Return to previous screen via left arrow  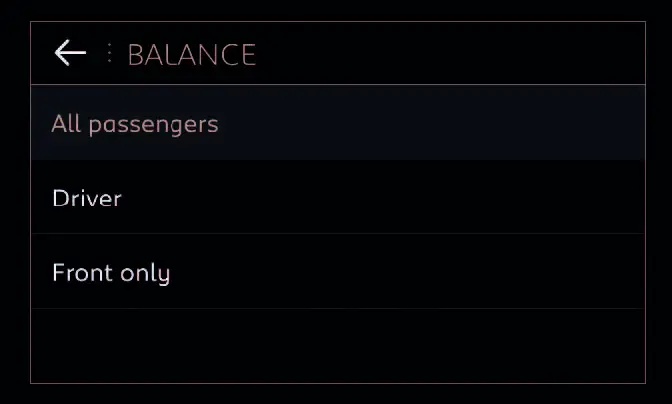click(70, 53)
